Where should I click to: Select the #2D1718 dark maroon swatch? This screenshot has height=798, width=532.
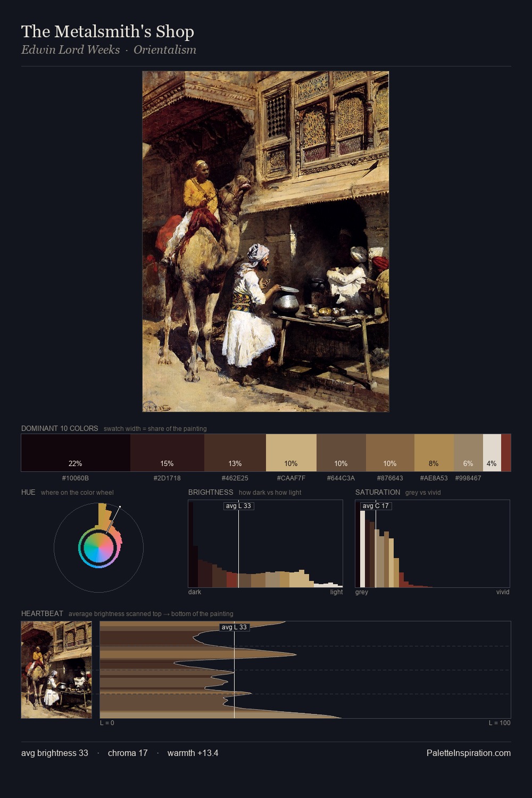tap(167, 453)
